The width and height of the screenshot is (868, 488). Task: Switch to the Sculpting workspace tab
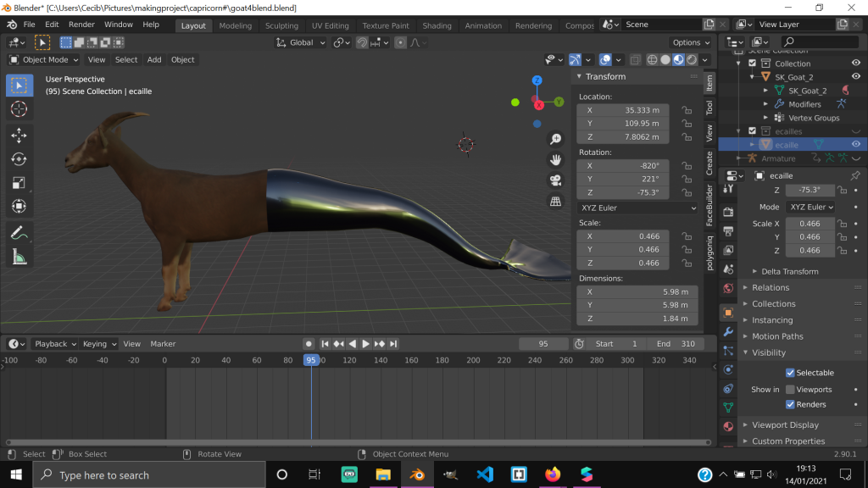281,25
